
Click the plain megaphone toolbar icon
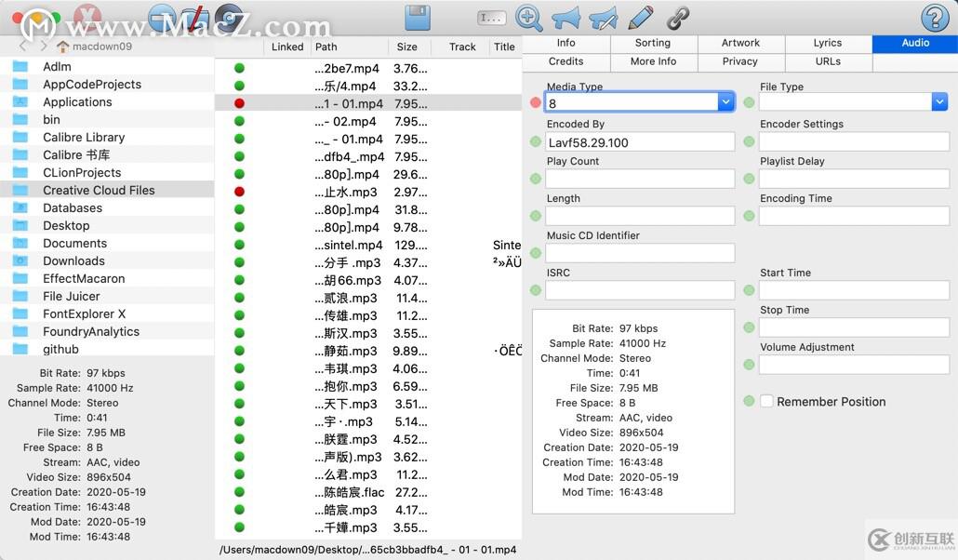pos(566,19)
